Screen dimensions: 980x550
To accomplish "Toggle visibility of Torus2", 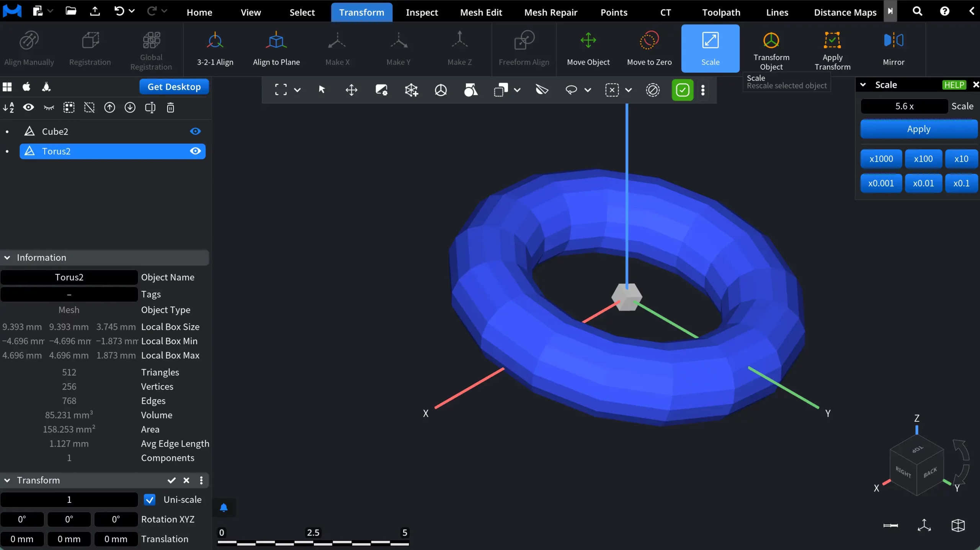I will [195, 151].
